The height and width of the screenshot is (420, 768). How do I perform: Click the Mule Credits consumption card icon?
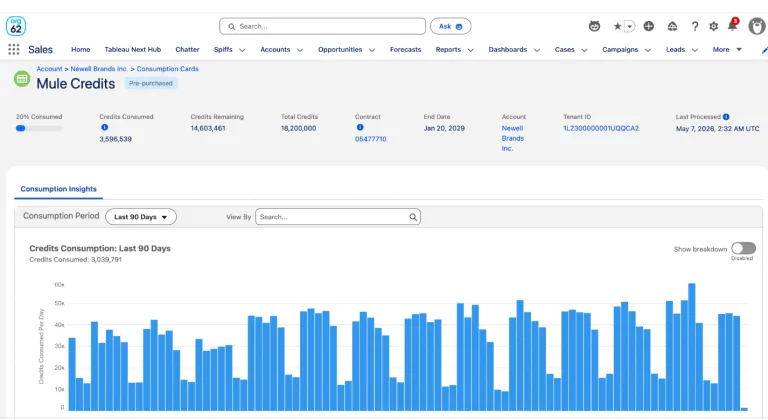coord(22,79)
